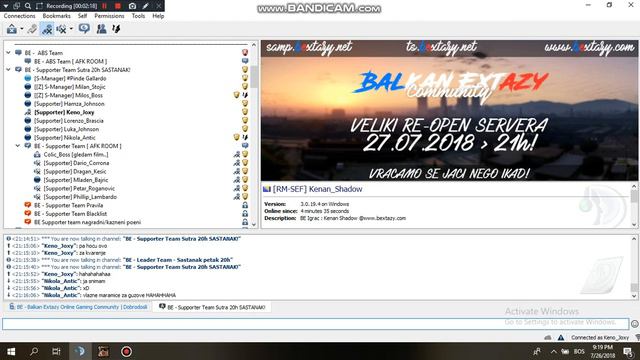Click the Bandicam magnifier icon
This screenshot has height=360, width=640.
click(28, 6)
